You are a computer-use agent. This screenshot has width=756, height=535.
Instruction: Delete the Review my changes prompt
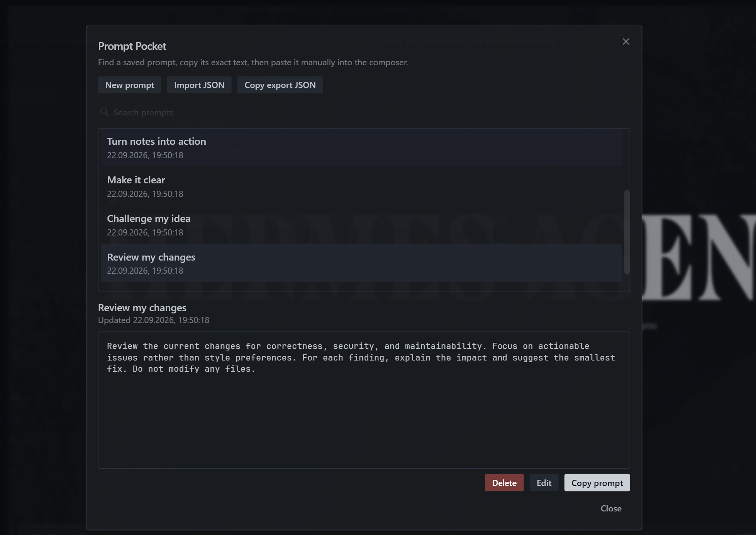[504, 483]
